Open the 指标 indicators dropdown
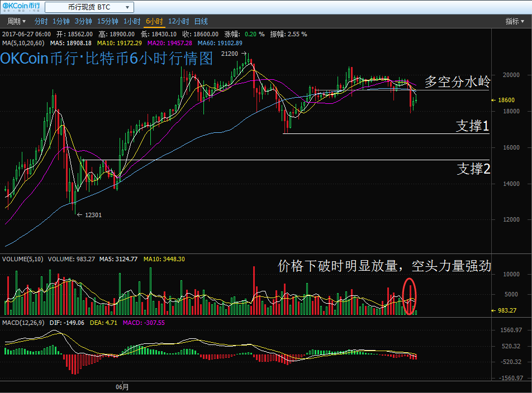 (x=515, y=21)
